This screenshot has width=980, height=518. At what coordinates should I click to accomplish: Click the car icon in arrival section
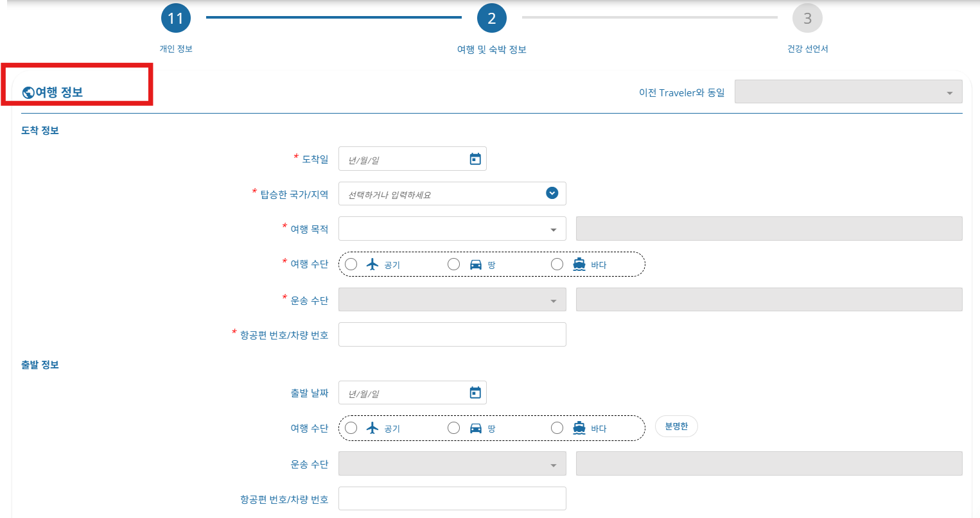pos(476,264)
